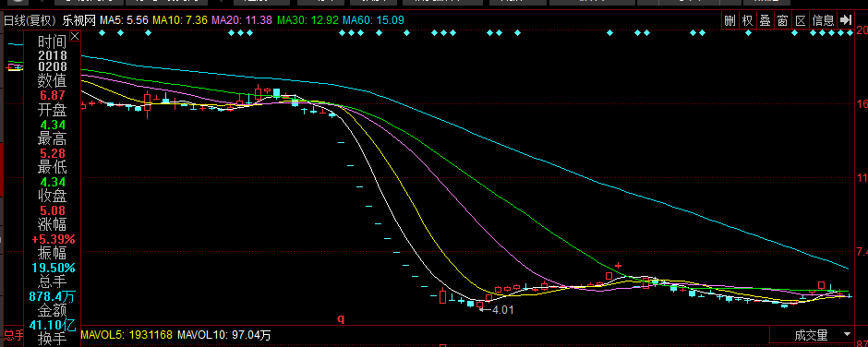Select the yellow MA10: 7.36 label
The height and width of the screenshot is (347, 868).
click(180, 21)
